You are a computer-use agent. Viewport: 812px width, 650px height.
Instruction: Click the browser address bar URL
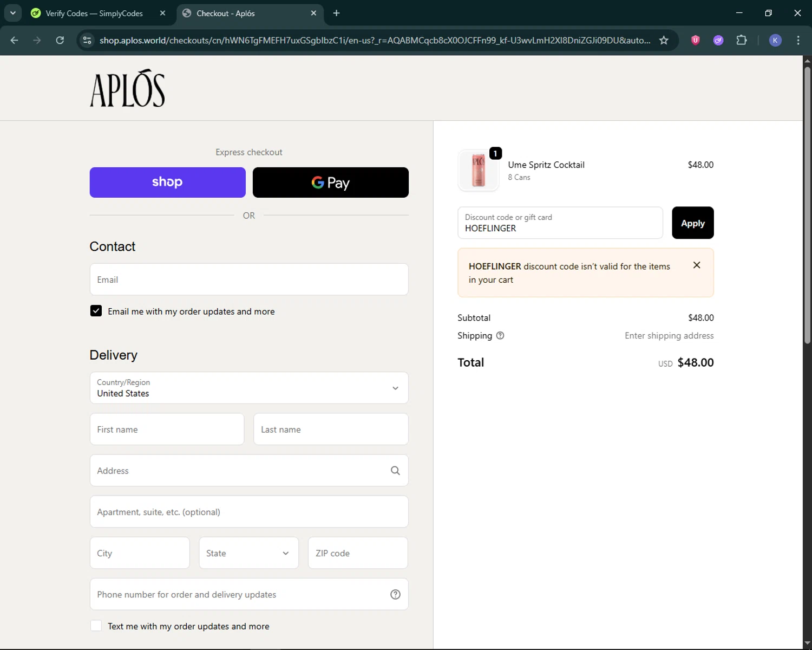coord(375,40)
